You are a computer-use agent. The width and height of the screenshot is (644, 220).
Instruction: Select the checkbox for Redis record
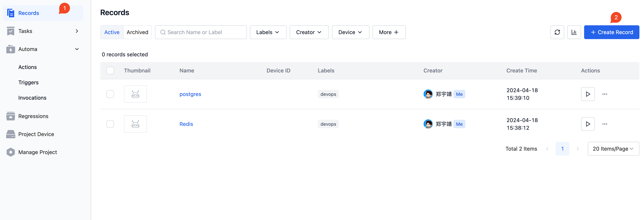click(x=110, y=123)
